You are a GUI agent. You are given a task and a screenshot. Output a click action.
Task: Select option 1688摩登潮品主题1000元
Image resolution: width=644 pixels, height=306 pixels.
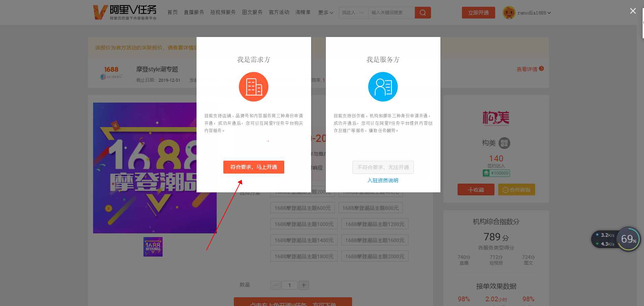pyautogui.click(x=304, y=224)
